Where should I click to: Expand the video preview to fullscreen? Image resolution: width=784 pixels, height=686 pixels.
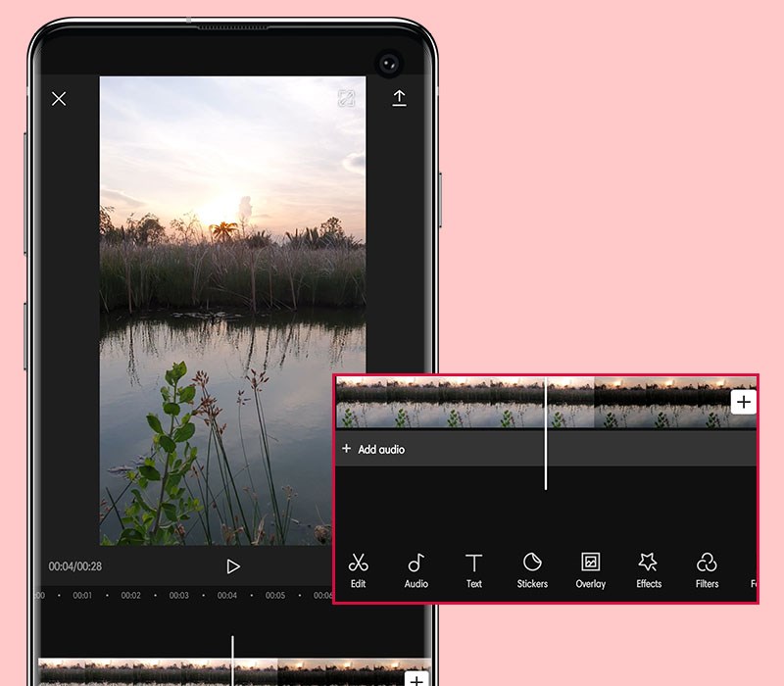346,98
